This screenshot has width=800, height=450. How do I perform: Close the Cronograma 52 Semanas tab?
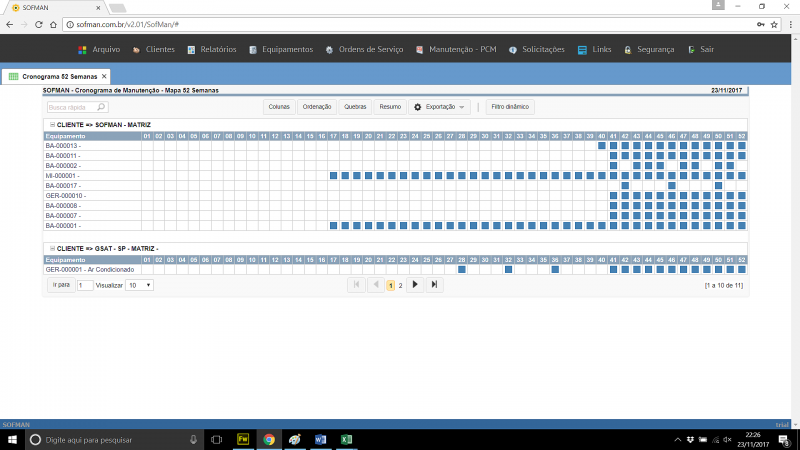pos(103,76)
